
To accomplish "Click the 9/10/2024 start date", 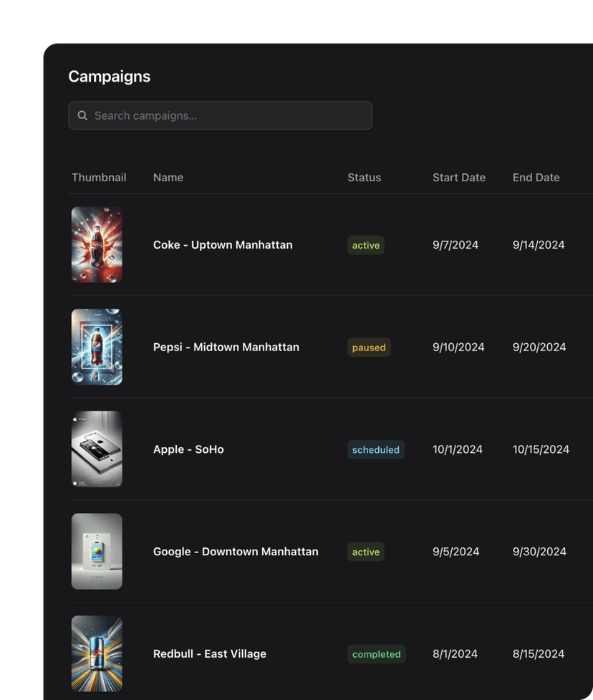I will pyautogui.click(x=458, y=347).
